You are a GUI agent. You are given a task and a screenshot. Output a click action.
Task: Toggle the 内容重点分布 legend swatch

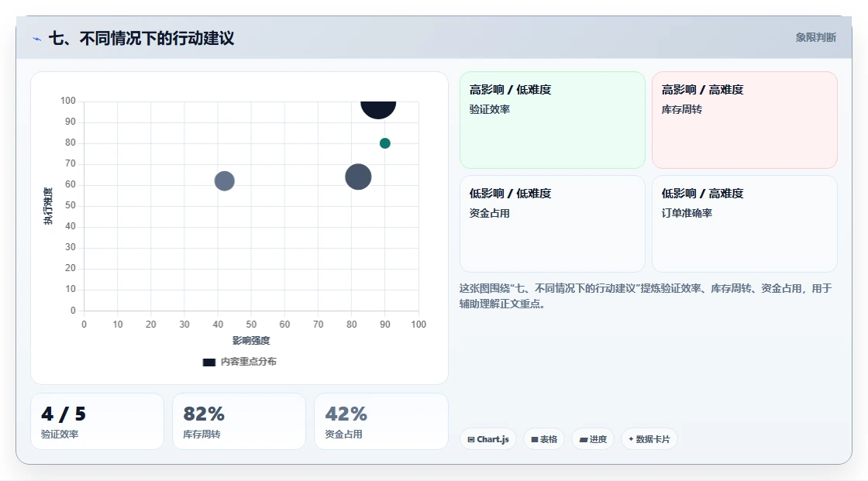pyautogui.click(x=208, y=362)
